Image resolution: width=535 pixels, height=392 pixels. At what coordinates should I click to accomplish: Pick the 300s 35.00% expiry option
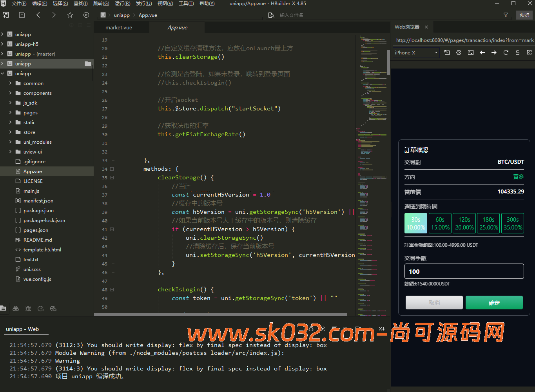click(x=513, y=223)
